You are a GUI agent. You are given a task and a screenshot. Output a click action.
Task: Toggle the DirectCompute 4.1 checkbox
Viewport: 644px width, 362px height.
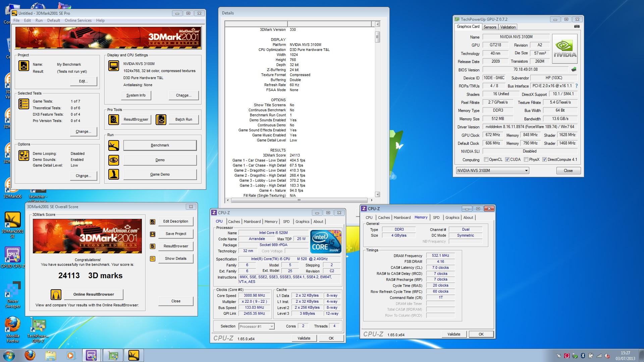(544, 160)
